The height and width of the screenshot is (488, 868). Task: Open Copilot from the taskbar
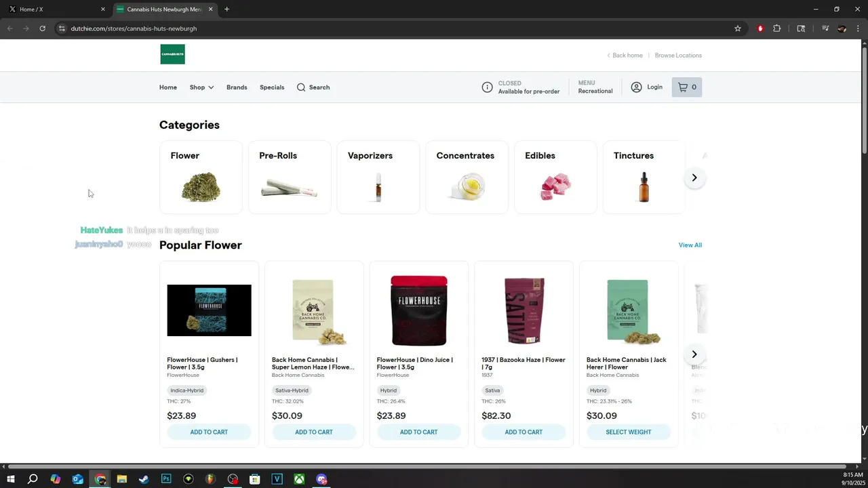point(56,479)
